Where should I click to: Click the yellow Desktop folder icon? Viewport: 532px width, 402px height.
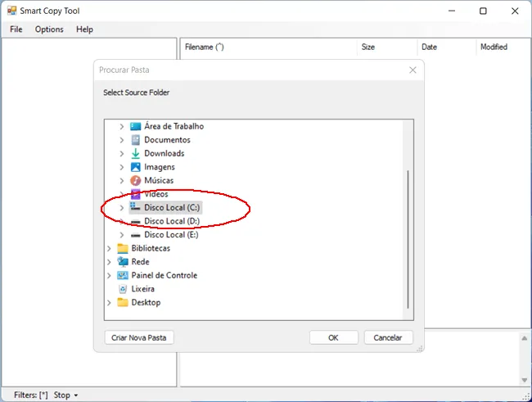(123, 302)
